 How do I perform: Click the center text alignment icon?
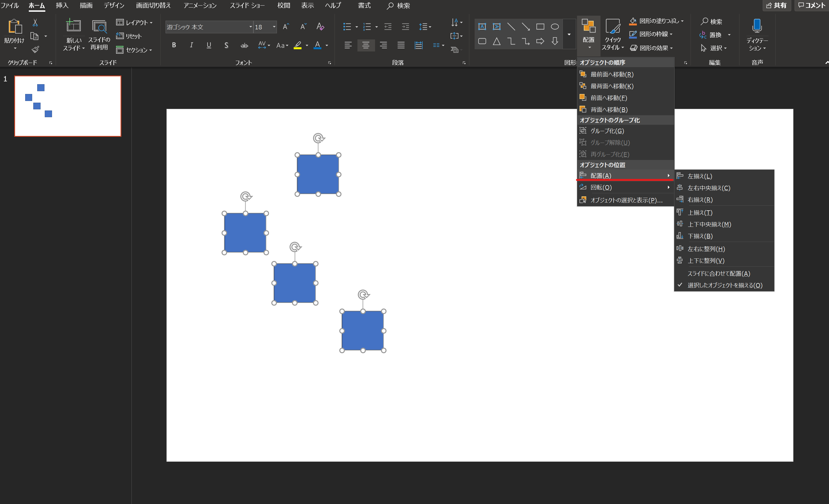pyautogui.click(x=366, y=45)
